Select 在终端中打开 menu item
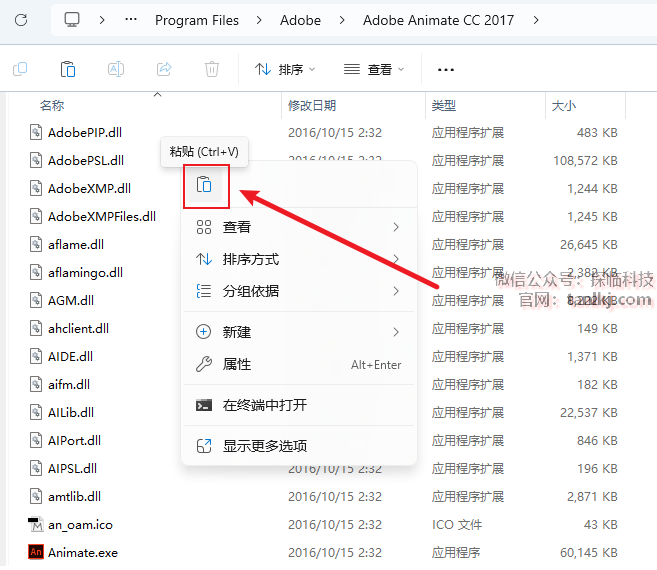Screen dimensions: 657x570 [x=298, y=405]
